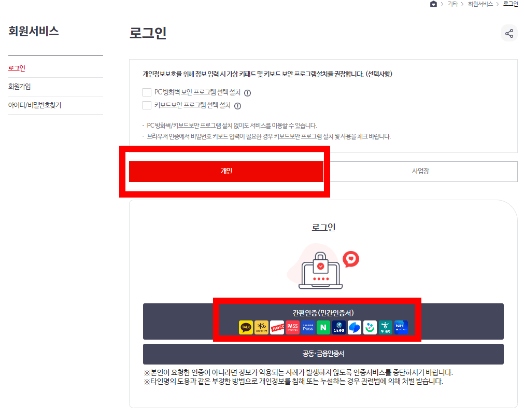Select the Toss authentication icon
This screenshot has height=420, width=524.
[x=355, y=327]
